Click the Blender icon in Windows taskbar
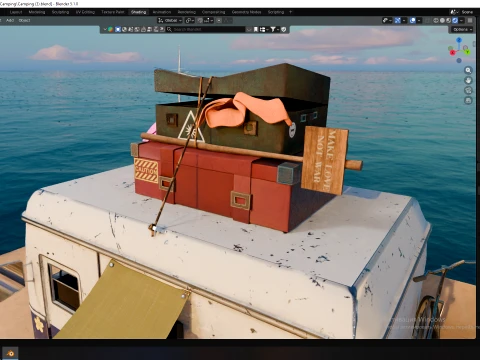This screenshot has height=360, width=480. pyautogui.click(x=10, y=353)
